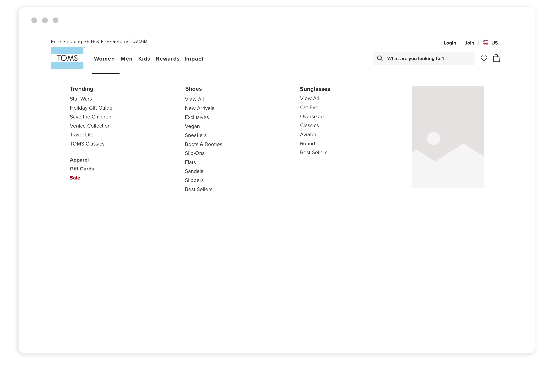The height and width of the screenshot is (392, 551).
Task: Click the Details shipping link
Action: (140, 42)
